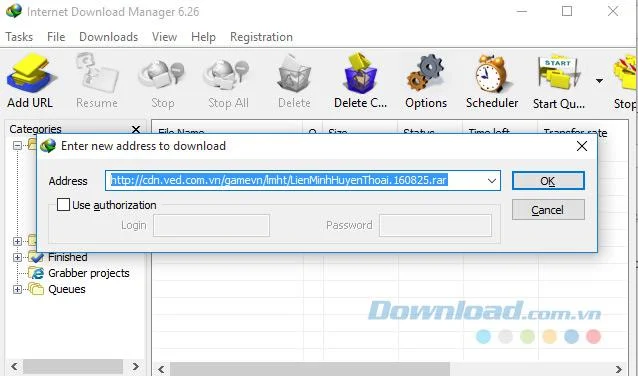Open the Address history dropdown arrow

click(492, 180)
